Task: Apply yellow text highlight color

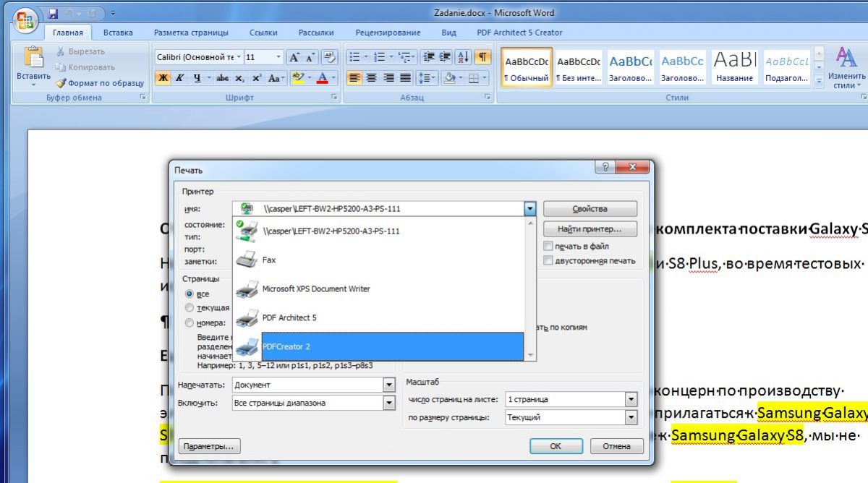Action: coord(297,78)
